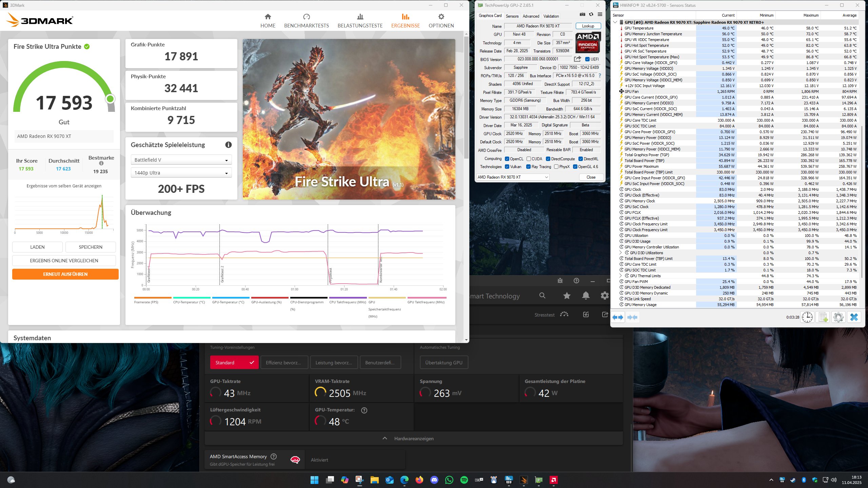
Task: Open BENCHMARKTESTS in the 3DMark navigation
Action: tap(306, 21)
